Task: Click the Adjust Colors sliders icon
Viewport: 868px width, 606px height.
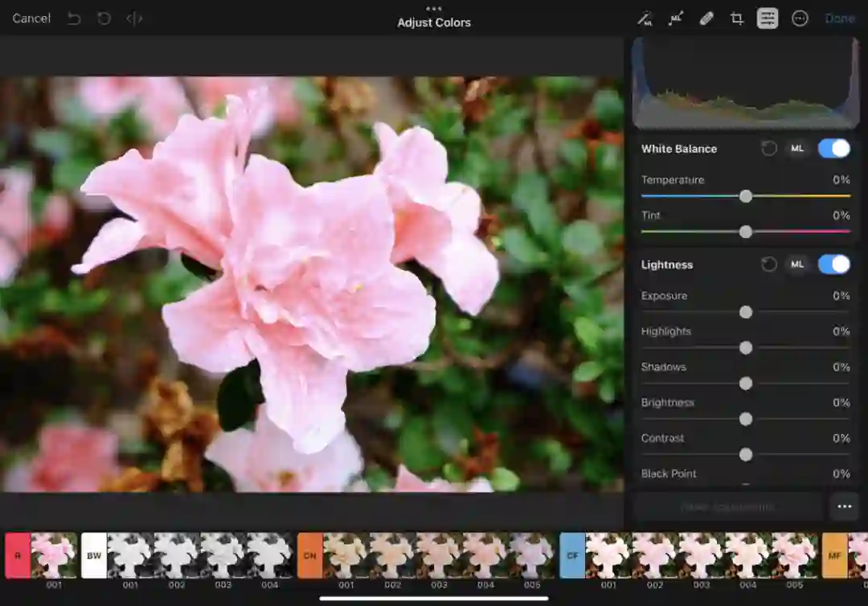Action: pos(768,18)
